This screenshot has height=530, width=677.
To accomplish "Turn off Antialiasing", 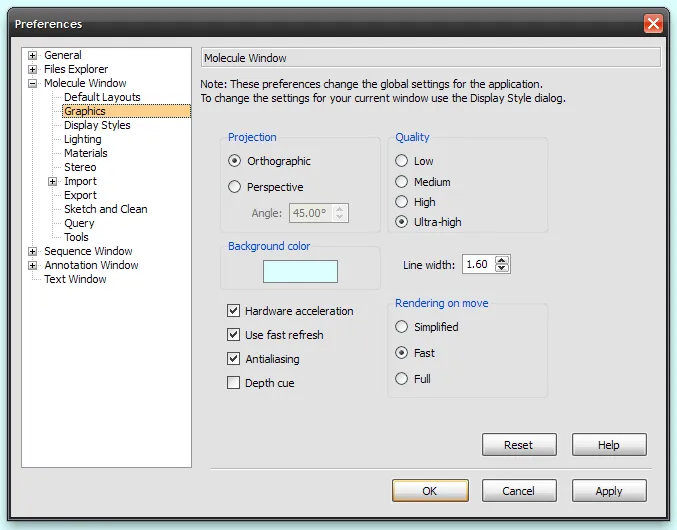I will tap(234, 359).
